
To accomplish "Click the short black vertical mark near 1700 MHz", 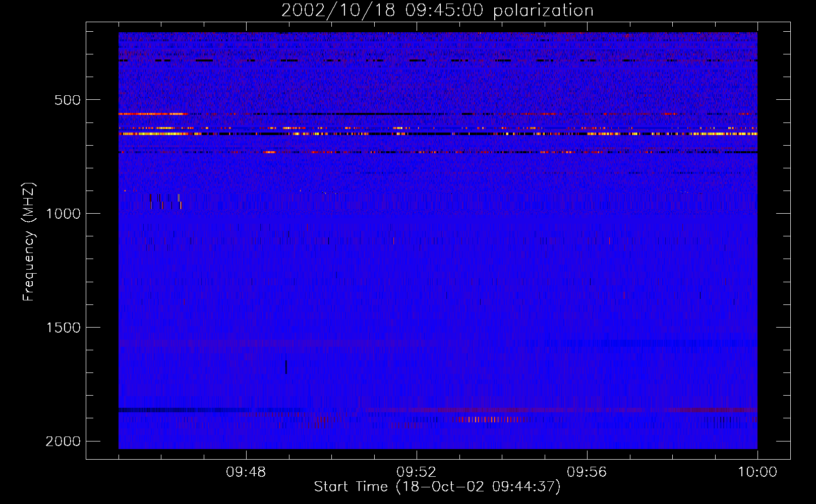I will (286, 367).
